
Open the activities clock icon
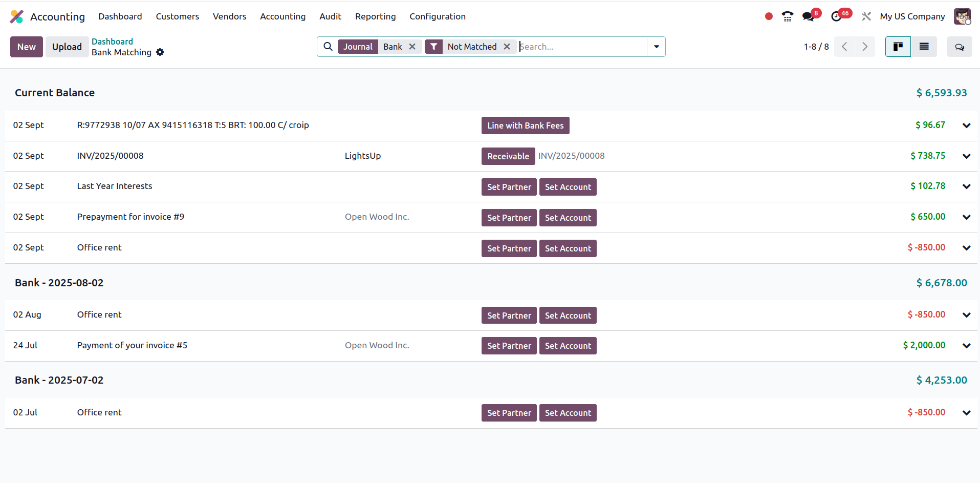[x=836, y=16]
